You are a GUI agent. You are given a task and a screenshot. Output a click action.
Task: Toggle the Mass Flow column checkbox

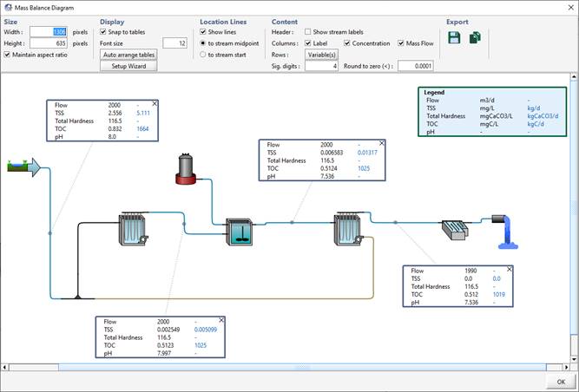coord(401,43)
